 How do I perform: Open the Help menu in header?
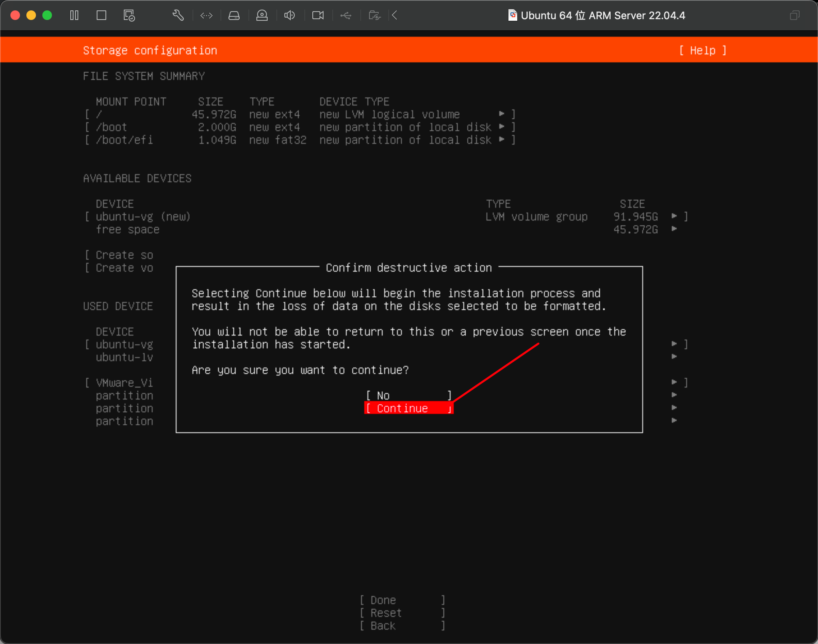pos(703,50)
